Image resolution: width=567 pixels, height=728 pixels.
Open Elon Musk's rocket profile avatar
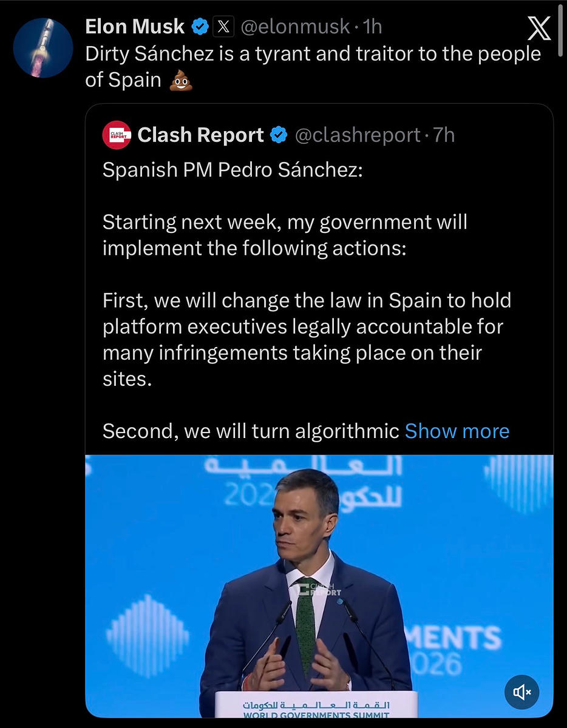coord(43,48)
